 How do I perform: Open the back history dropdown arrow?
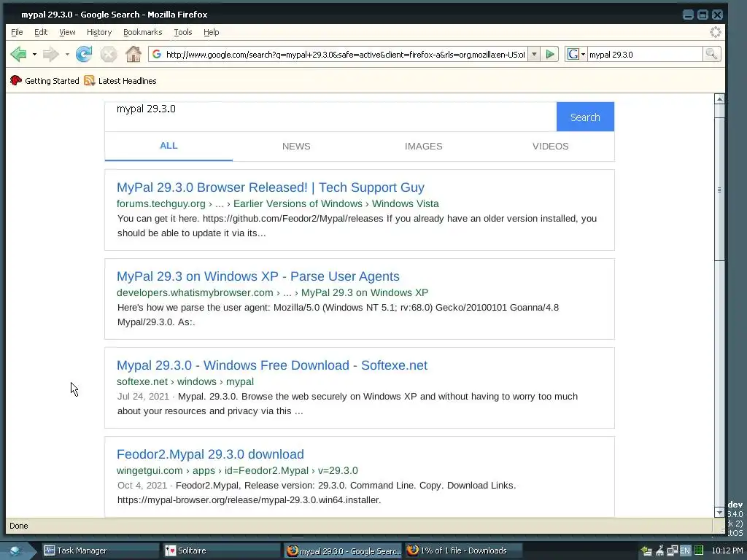[x=34, y=54]
